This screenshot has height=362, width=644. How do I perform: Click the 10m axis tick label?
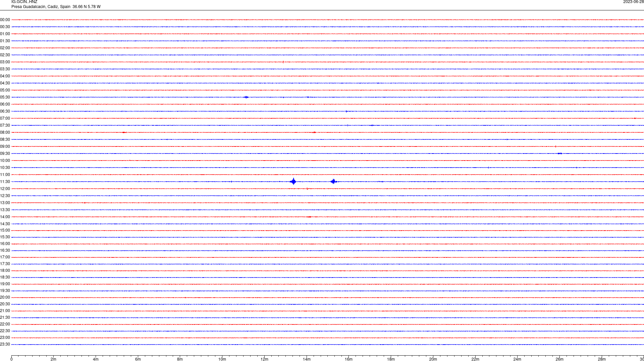click(x=222, y=359)
